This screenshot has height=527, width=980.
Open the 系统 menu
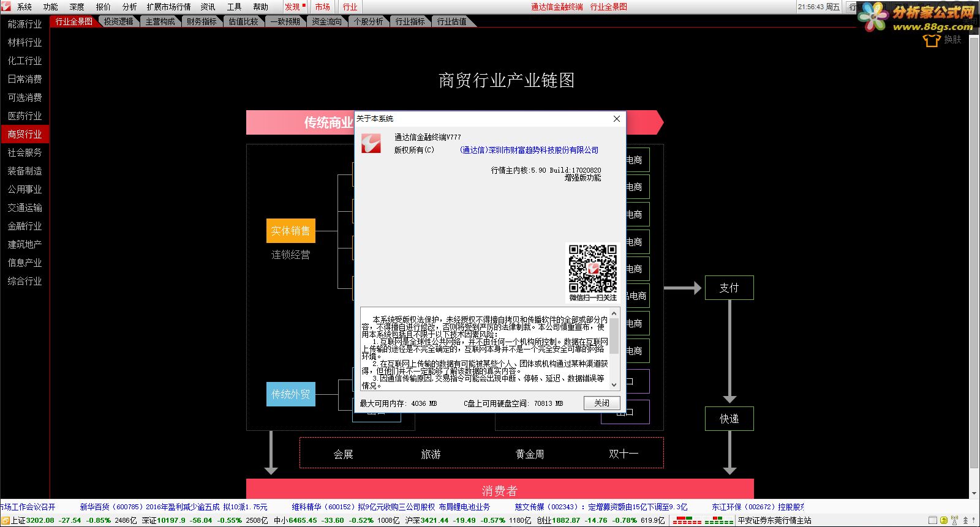[24, 7]
